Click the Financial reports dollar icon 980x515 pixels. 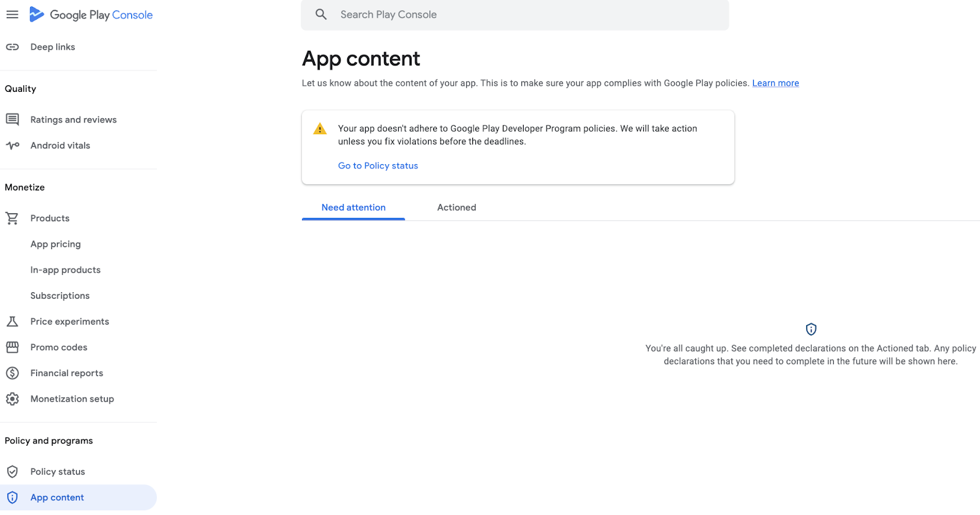click(x=12, y=373)
